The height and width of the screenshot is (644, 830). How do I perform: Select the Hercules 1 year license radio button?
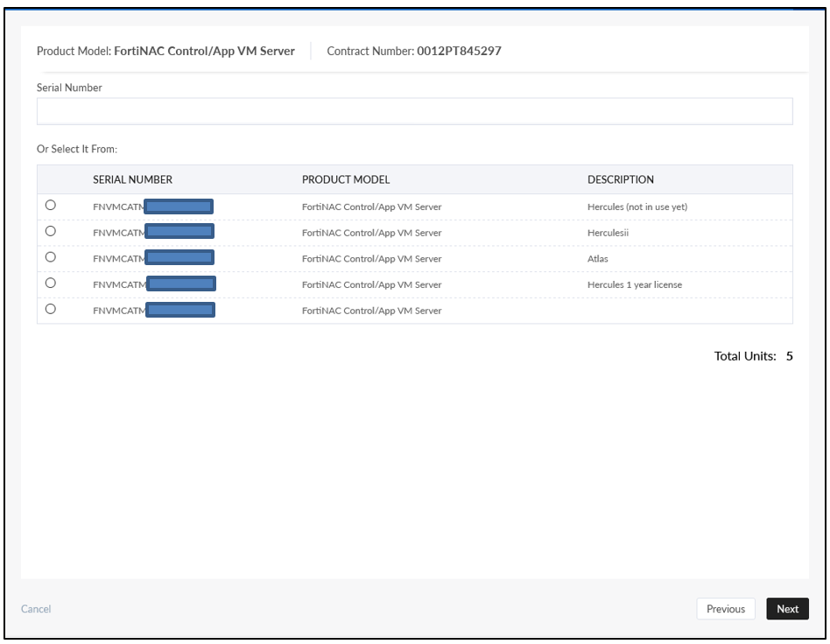pyautogui.click(x=50, y=283)
